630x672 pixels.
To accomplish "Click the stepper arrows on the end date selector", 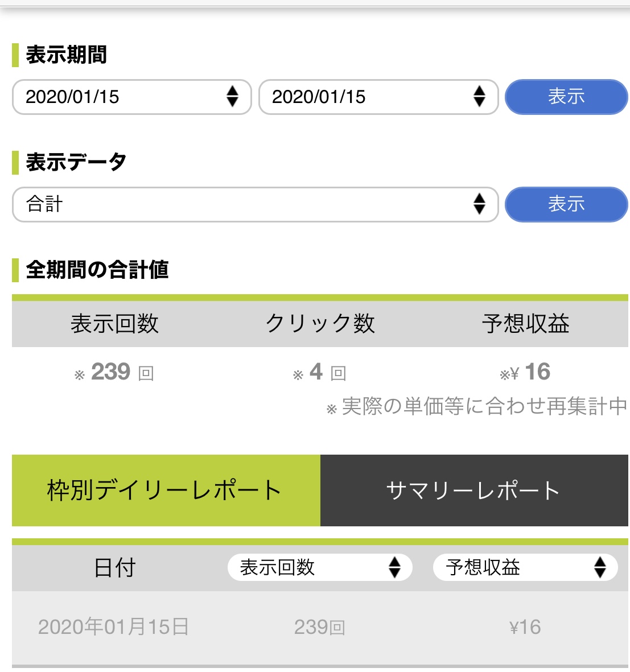I will pos(479,97).
